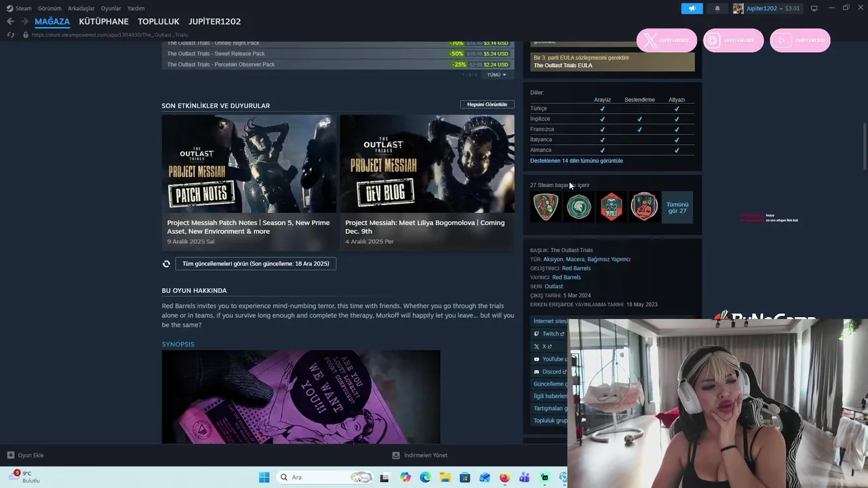Open the Windows Start menu
Image resolution: width=868 pixels, height=488 pixels.
[x=264, y=477]
